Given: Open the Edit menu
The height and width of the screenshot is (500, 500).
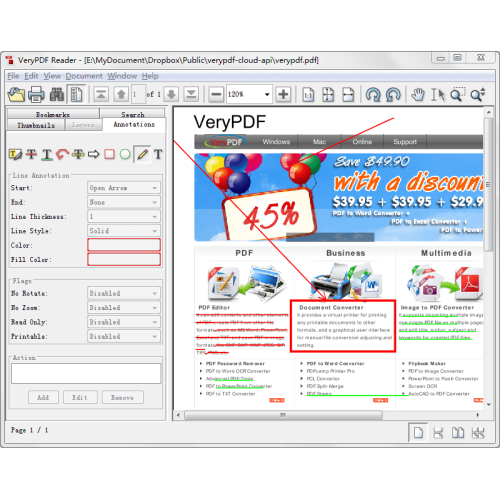Looking at the screenshot, I should click(x=31, y=76).
